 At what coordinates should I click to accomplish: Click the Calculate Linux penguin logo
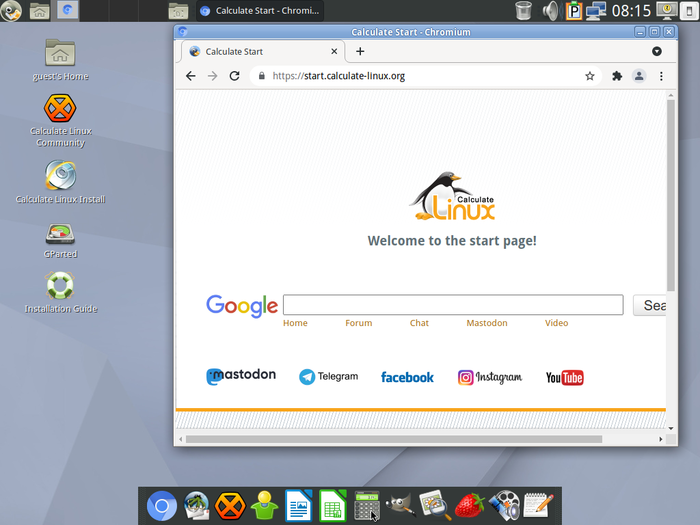point(452,196)
